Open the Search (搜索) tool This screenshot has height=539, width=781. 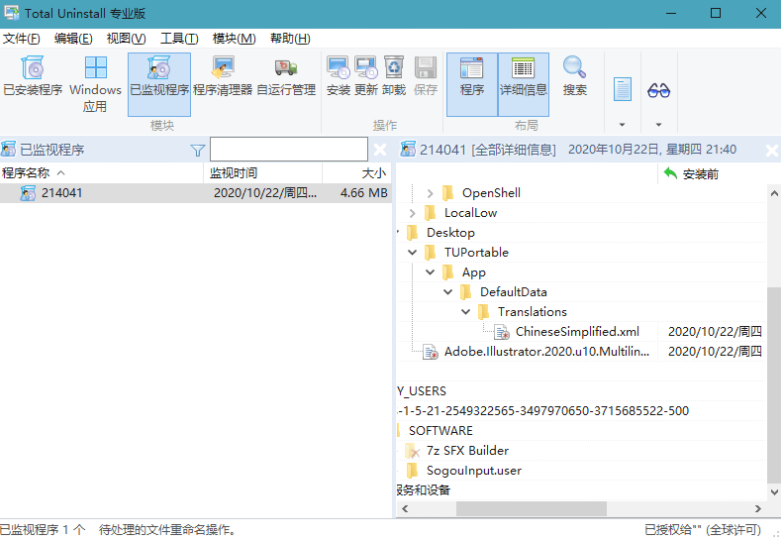575,76
